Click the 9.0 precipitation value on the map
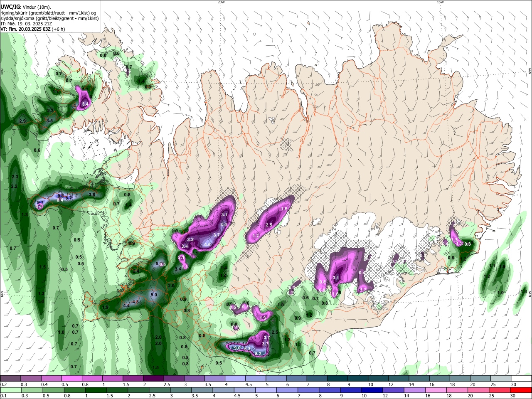532x399 pixels. coord(238,347)
